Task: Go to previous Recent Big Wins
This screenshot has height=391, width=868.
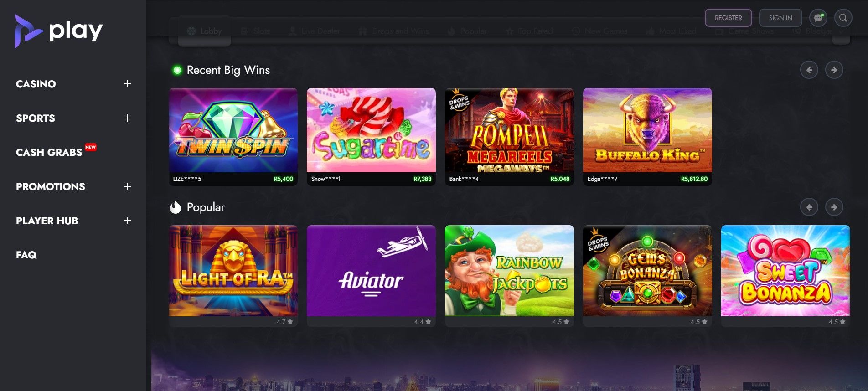Action: [x=809, y=70]
